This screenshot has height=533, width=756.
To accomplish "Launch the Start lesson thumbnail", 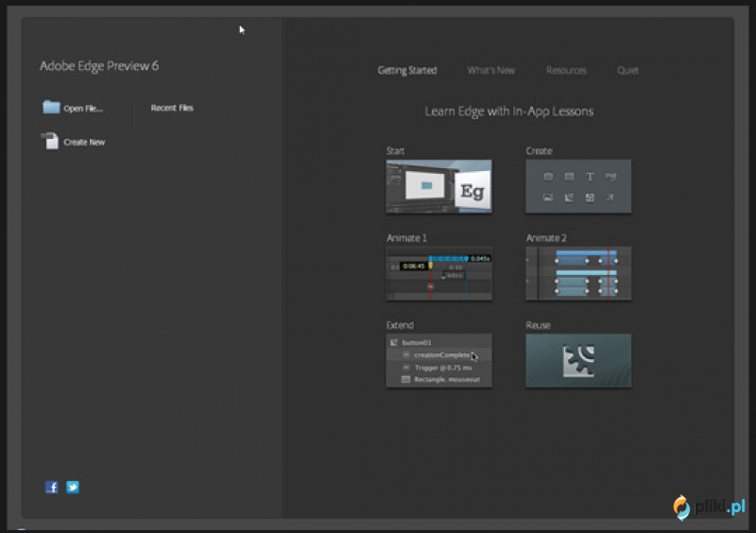I will pos(438,186).
